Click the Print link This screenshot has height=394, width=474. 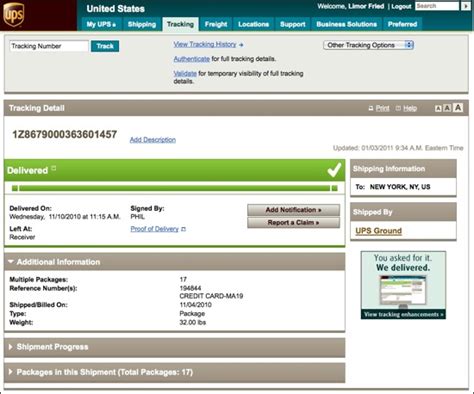382,108
